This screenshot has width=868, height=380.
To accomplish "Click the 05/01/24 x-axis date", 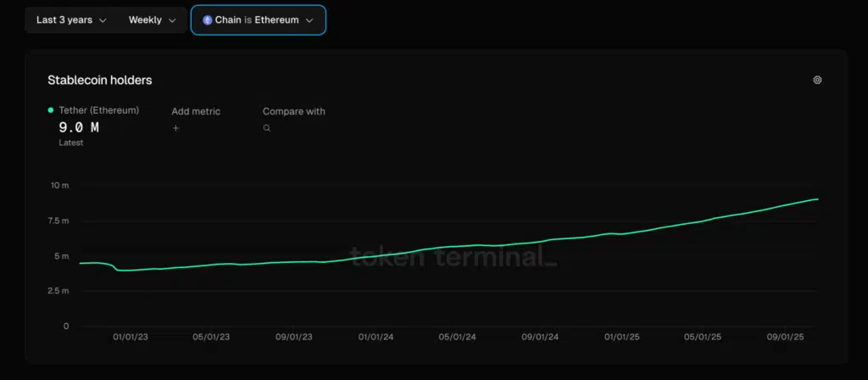I will (x=457, y=337).
